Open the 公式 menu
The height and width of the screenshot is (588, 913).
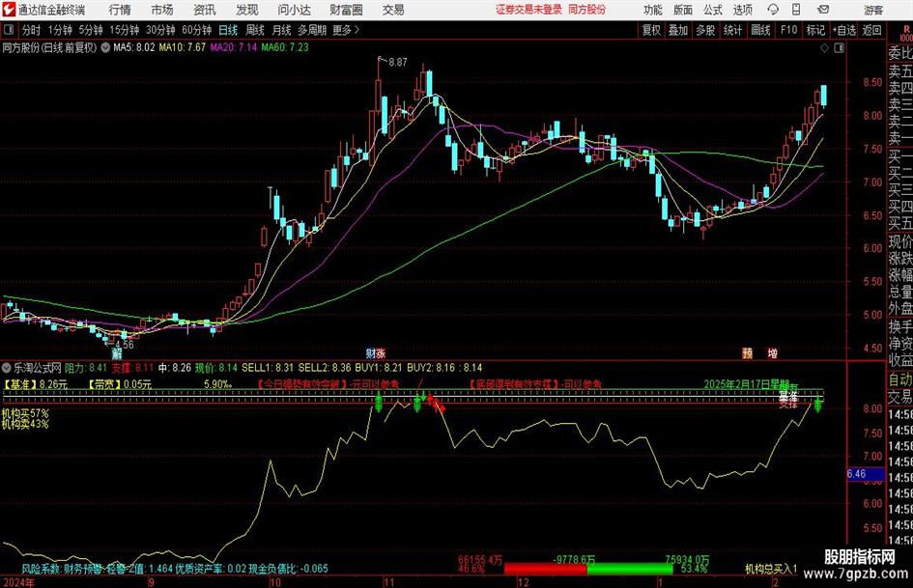(713, 10)
